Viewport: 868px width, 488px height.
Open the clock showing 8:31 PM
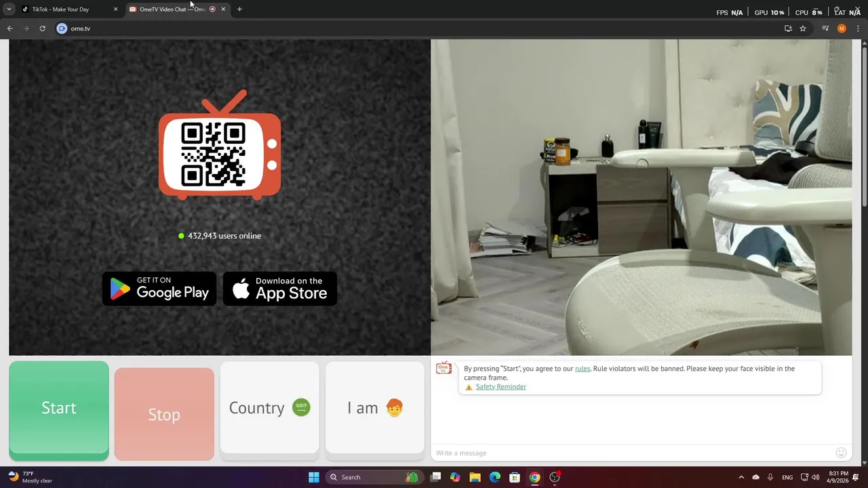click(x=839, y=477)
